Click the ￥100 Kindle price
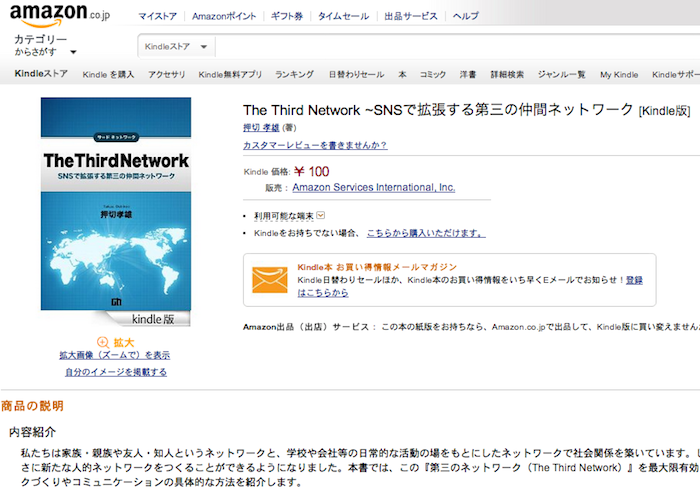Image resolution: width=700 pixels, height=496 pixels. 312,171
